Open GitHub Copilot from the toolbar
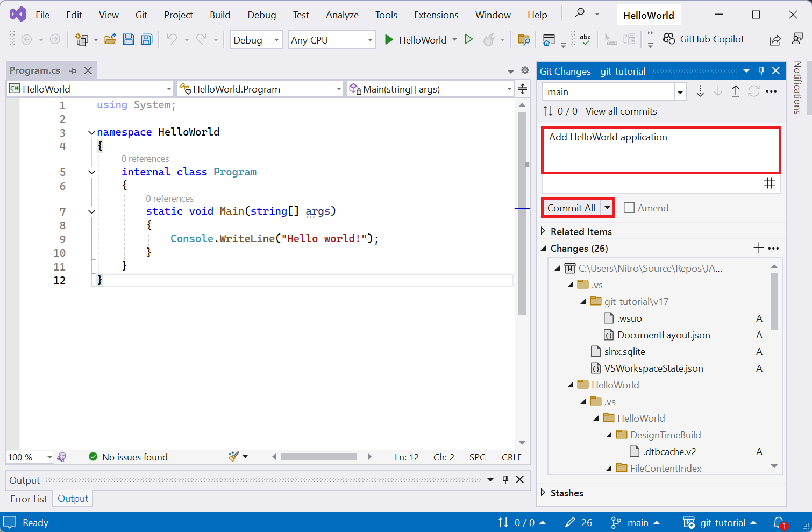The image size is (812, 532). tap(704, 39)
